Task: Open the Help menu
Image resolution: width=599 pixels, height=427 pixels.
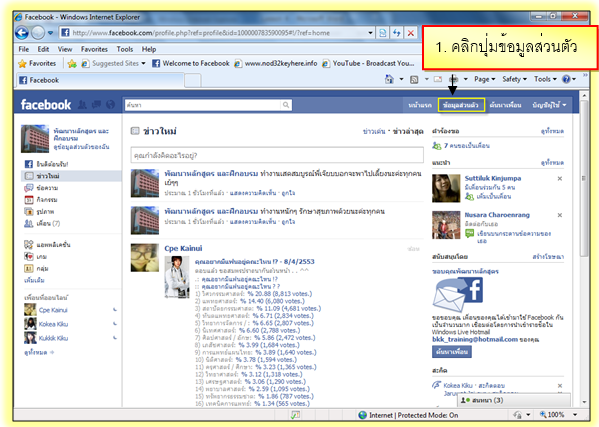Action: (x=149, y=49)
